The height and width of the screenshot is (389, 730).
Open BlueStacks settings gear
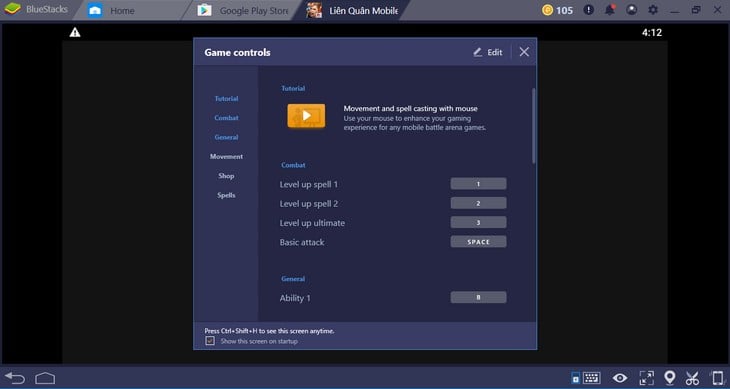[653, 10]
